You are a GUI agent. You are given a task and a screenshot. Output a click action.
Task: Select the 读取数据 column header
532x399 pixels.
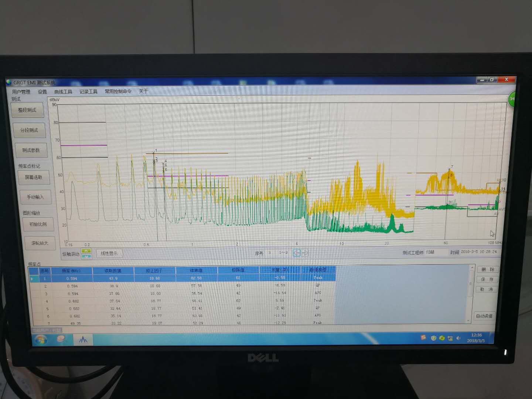click(113, 271)
